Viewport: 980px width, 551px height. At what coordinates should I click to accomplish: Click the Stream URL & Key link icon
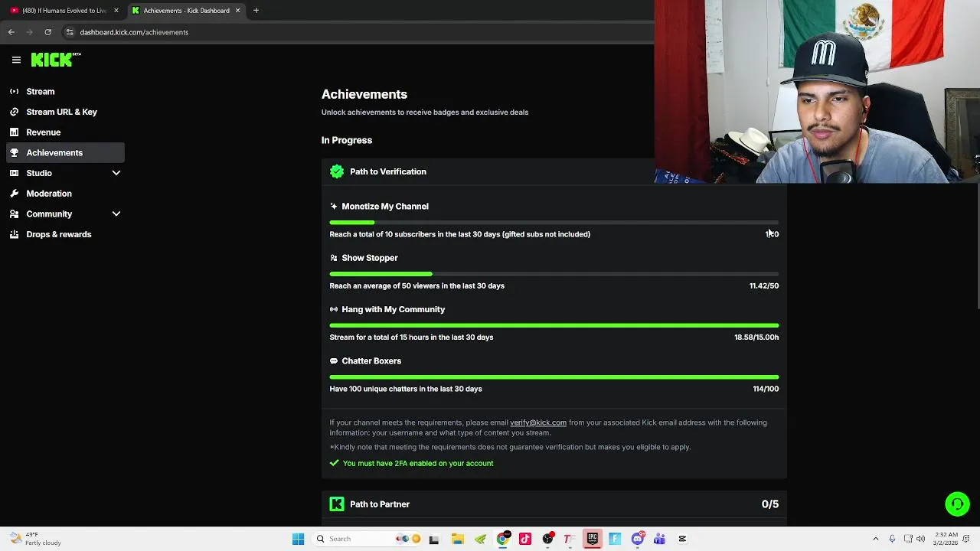tap(14, 112)
